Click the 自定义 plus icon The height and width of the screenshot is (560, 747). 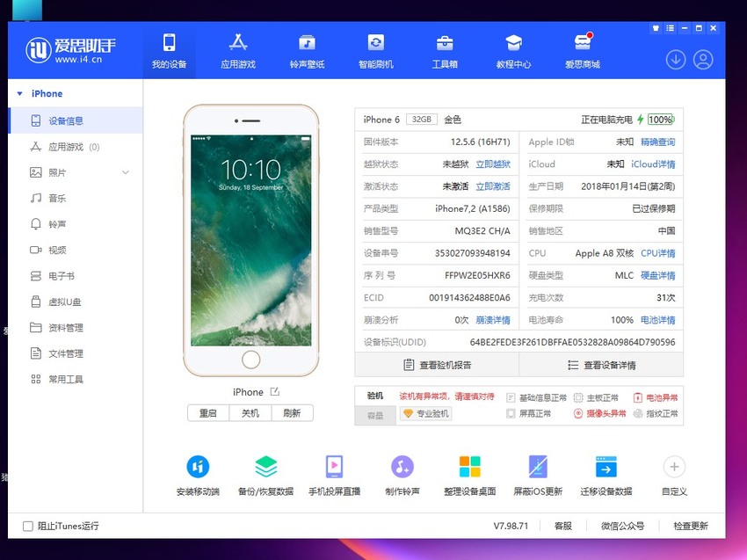tap(674, 467)
